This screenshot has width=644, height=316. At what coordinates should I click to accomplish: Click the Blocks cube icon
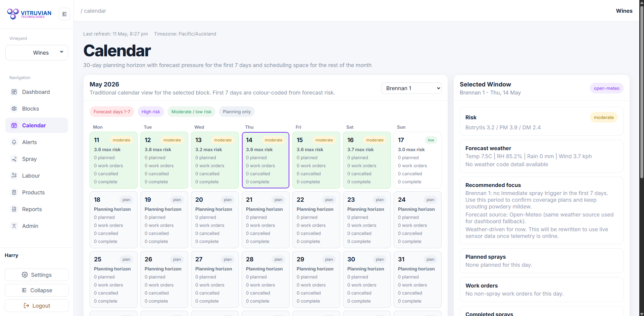[14, 109]
